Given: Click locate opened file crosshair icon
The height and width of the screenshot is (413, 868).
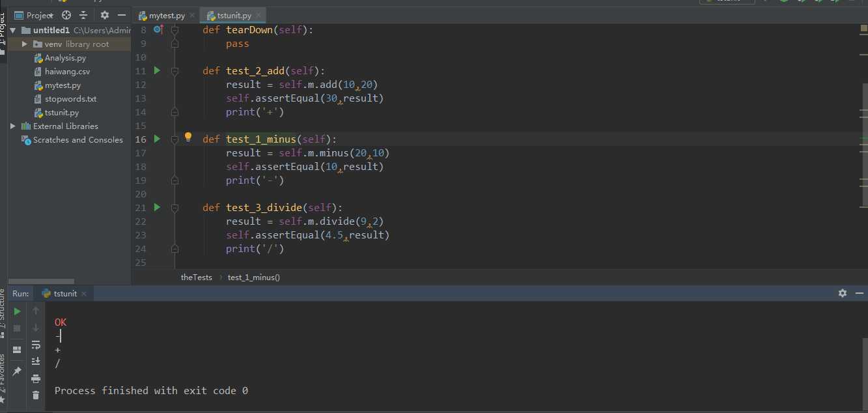Looking at the screenshot, I should (66, 15).
